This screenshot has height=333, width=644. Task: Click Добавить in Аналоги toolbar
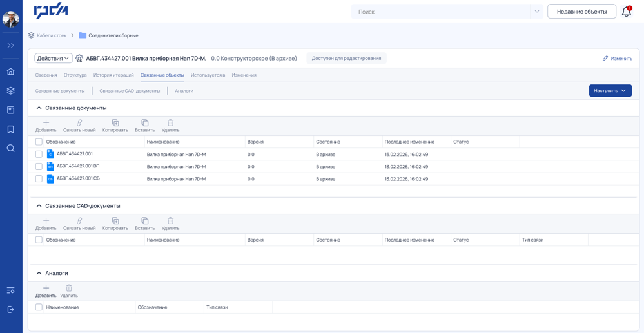click(x=46, y=291)
